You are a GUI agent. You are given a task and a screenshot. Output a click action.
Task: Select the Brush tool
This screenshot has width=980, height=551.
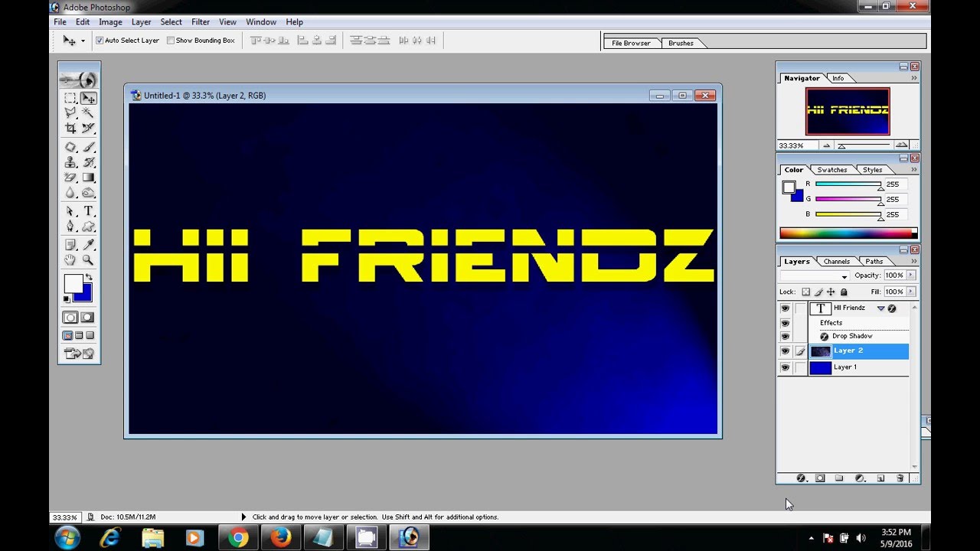click(89, 147)
